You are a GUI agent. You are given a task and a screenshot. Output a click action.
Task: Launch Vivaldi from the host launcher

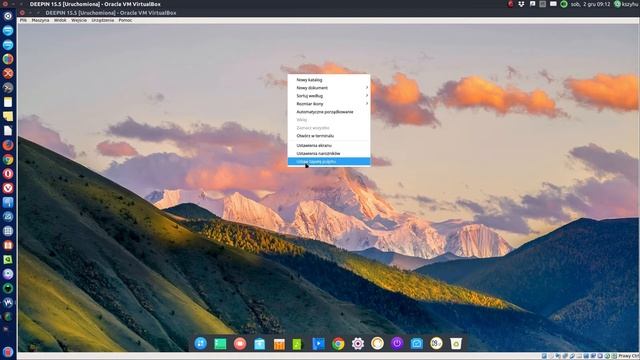(x=8, y=188)
